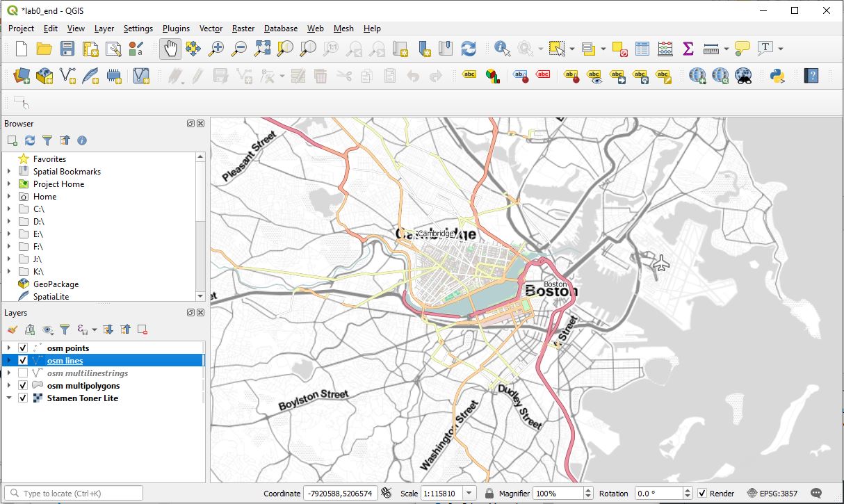The width and height of the screenshot is (844, 504).
Task: Increase Magnifier value with the up arrow
Action: pyautogui.click(x=589, y=490)
